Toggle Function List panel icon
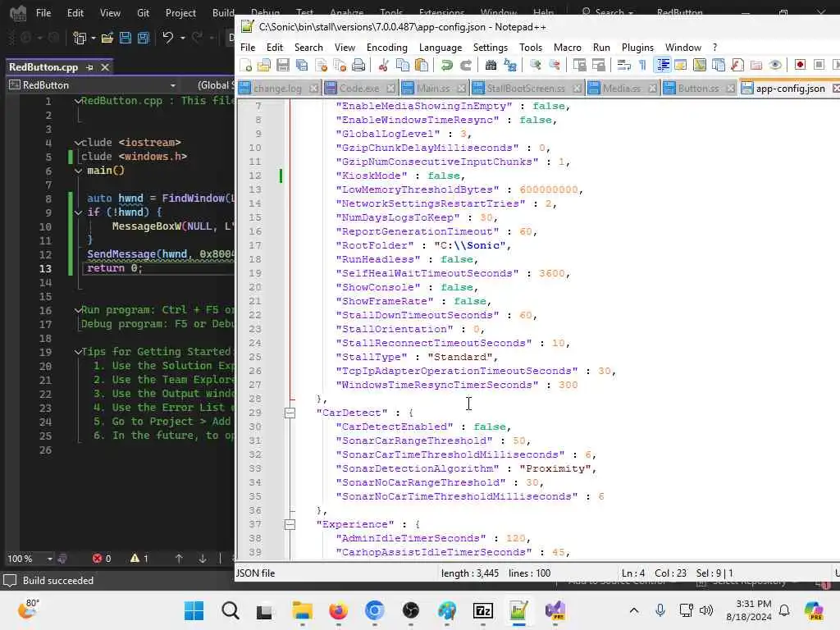840x630 pixels. point(737,66)
